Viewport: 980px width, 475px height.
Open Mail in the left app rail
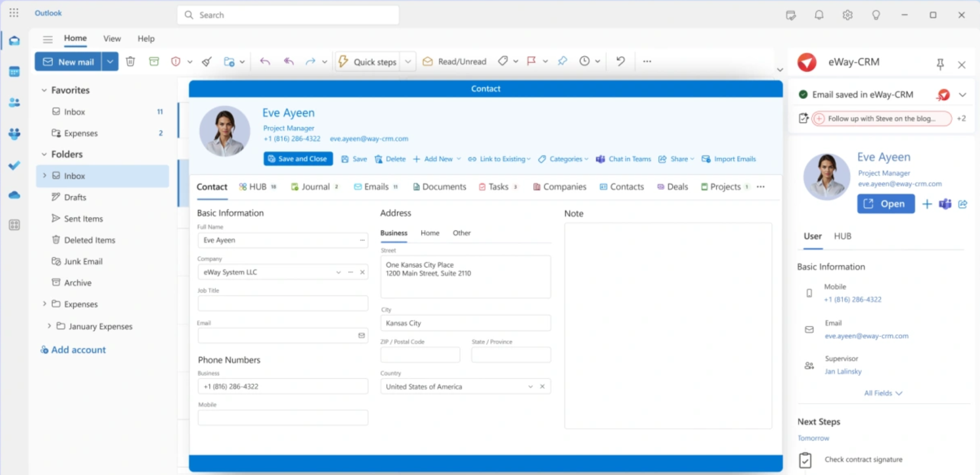pyautogui.click(x=14, y=41)
